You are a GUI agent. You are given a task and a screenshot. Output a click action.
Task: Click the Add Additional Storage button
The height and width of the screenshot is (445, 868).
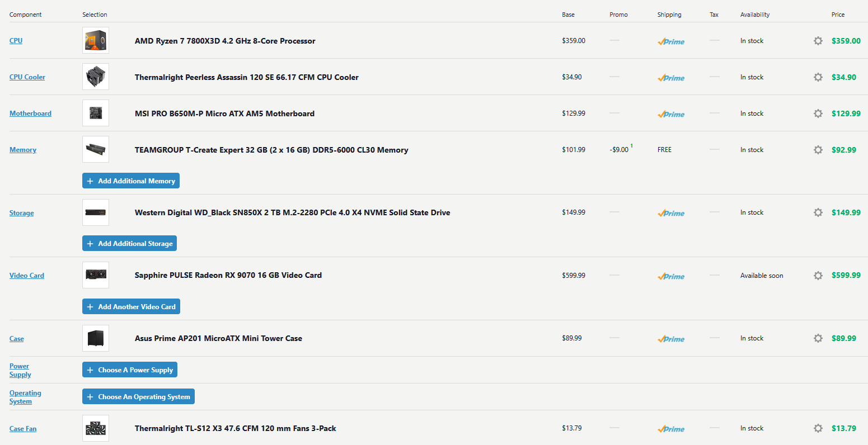[x=130, y=244]
